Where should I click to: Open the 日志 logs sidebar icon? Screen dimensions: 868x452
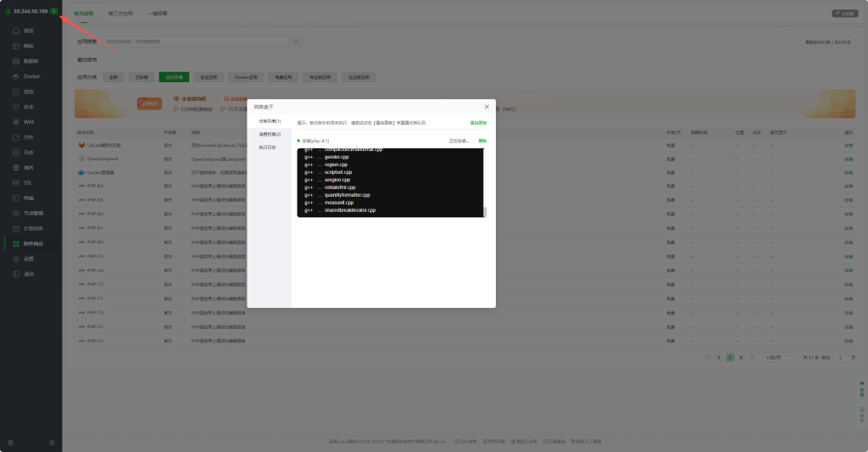(x=16, y=153)
